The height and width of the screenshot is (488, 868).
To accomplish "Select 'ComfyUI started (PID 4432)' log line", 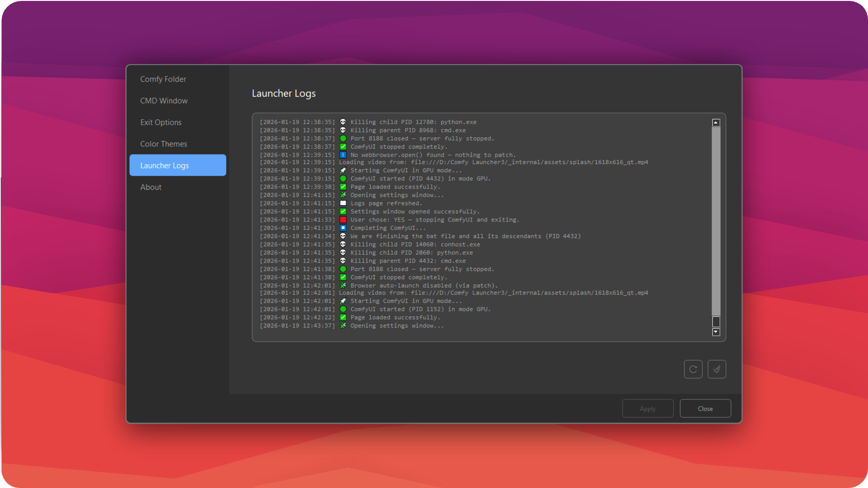I will (375, 178).
